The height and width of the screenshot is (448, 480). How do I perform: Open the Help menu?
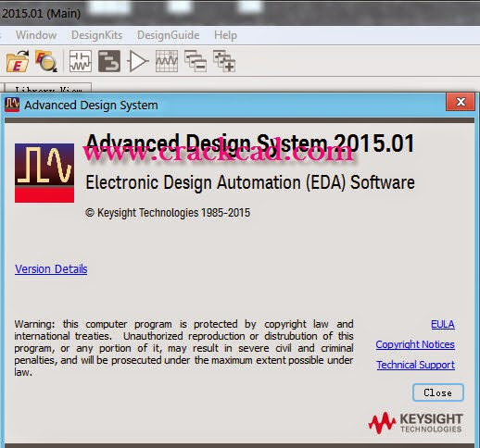[x=226, y=35]
